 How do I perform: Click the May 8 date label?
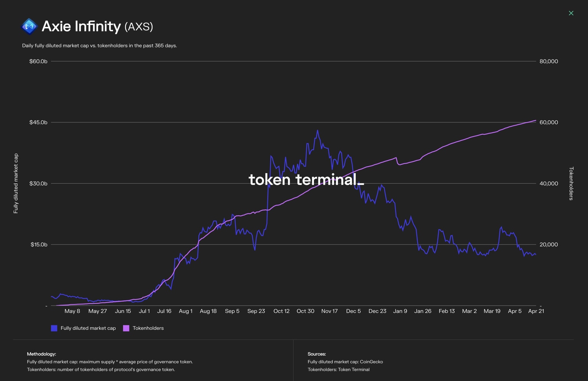[x=72, y=311]
